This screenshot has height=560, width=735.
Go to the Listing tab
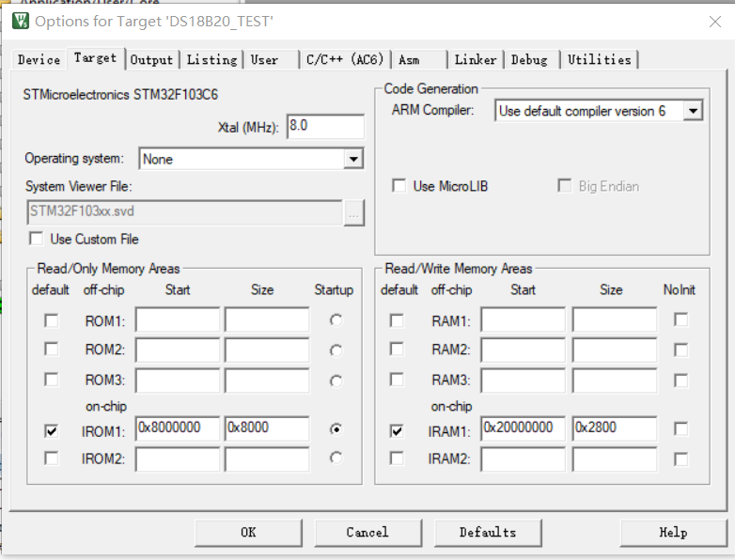pos(211,60)
